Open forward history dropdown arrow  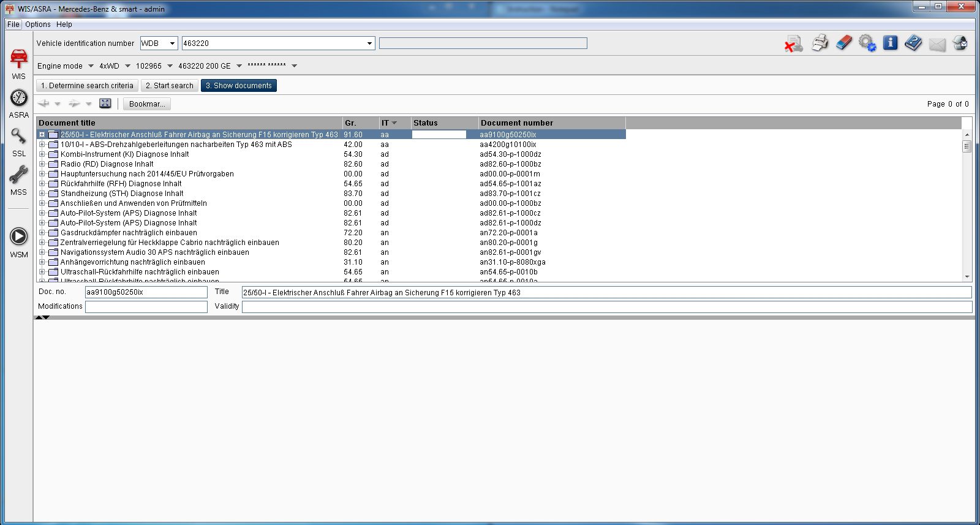click(x=89, y=104)
